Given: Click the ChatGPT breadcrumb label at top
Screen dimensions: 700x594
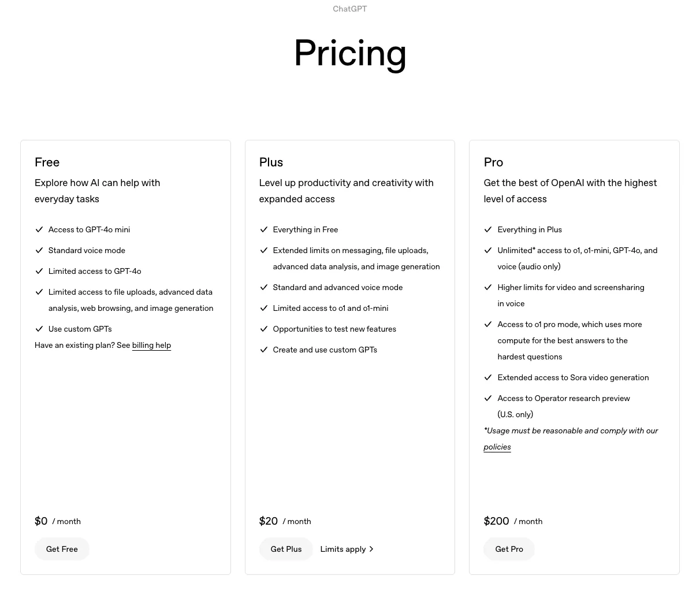Looking at the screenshot, I should pyautogui.click(x=350, y=9).
